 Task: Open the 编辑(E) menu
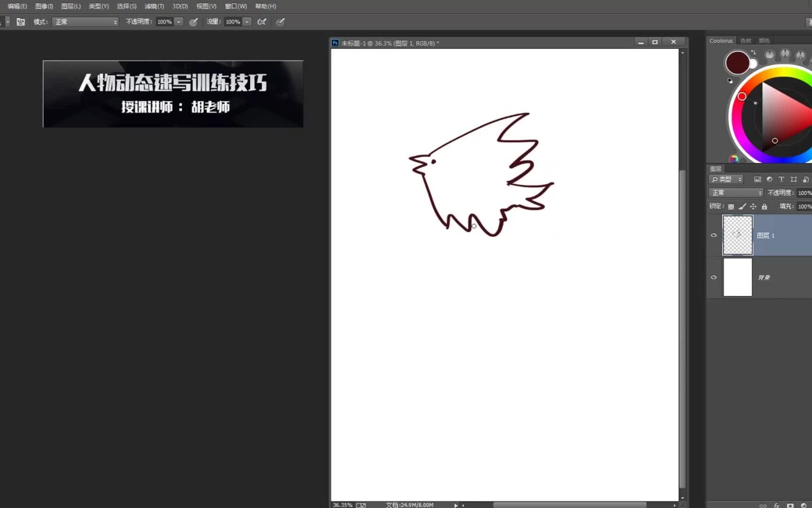tap(17, 6)
